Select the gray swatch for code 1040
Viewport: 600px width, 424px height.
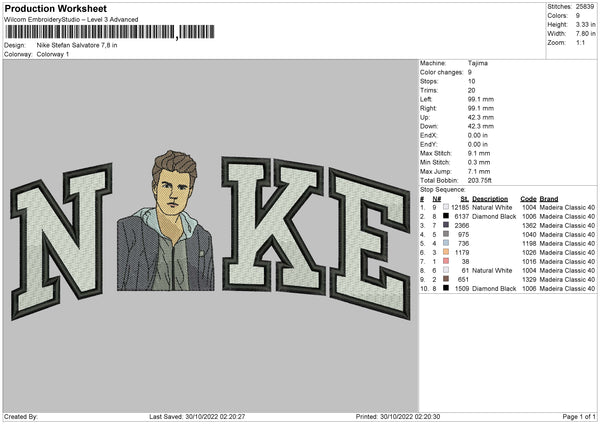[446, 234]
